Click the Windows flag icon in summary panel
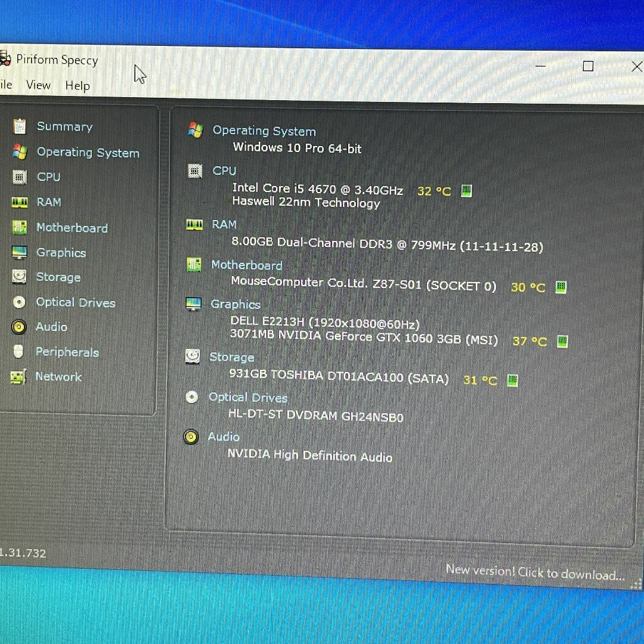Viewport: 644px width, 644px height. point(196,130)
